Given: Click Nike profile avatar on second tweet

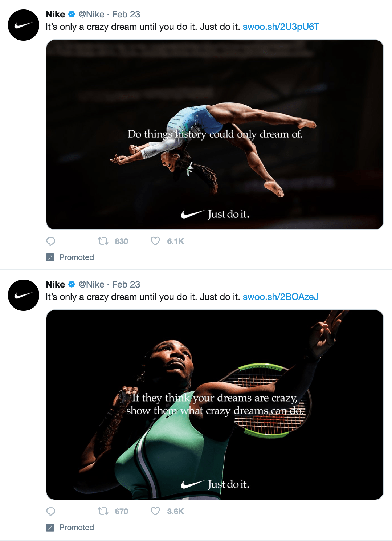Looking at the screenshot, I should [24, 295].
